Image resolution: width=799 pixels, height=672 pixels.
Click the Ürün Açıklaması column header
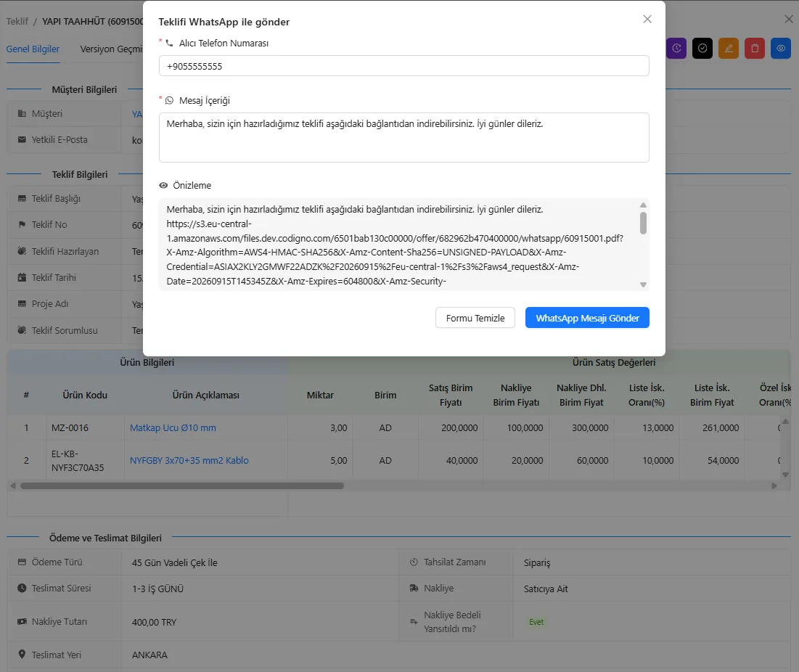206,396
